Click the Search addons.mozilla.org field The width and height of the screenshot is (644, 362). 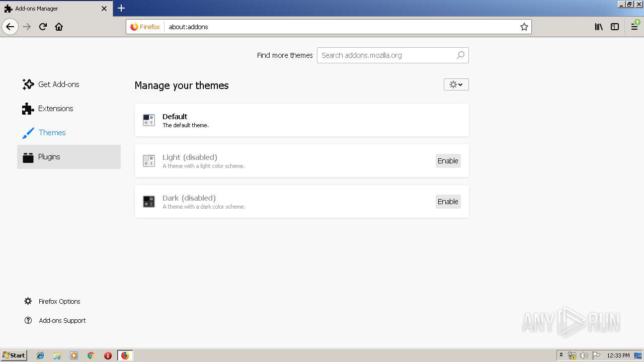coord(387,55)
